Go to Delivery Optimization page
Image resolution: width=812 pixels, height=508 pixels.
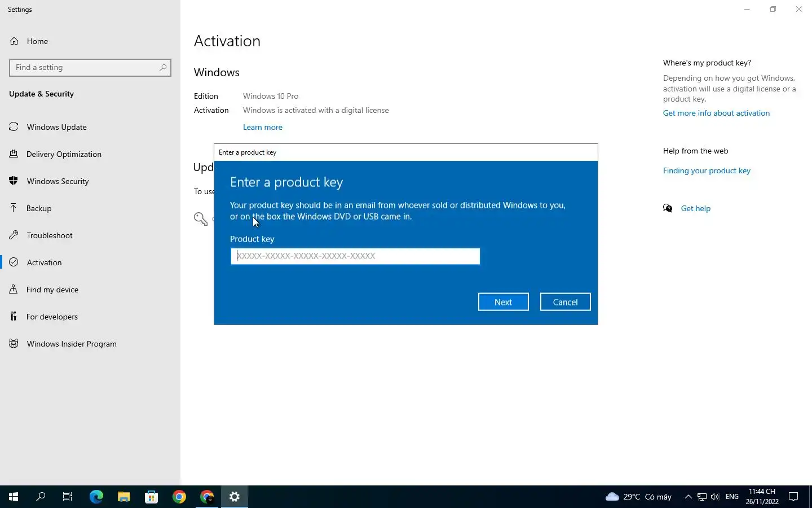pyautogui.click(x=90, y=154)
